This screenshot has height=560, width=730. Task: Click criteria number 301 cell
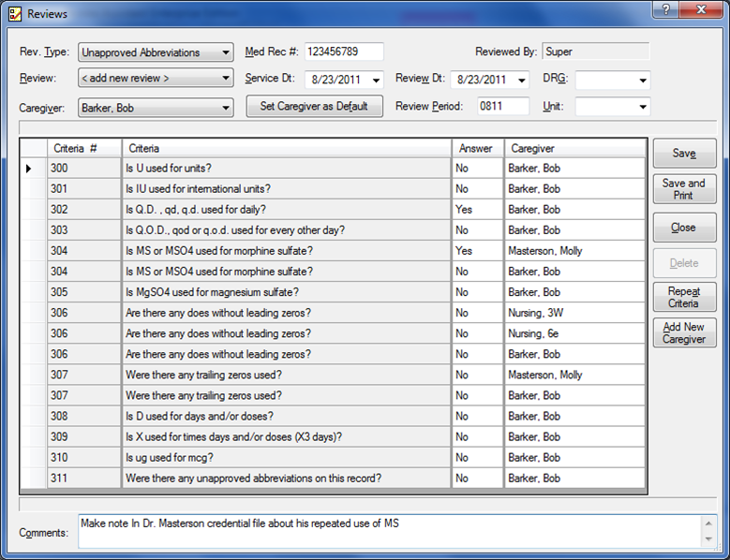pyautogui.click(x=84, y=189)
